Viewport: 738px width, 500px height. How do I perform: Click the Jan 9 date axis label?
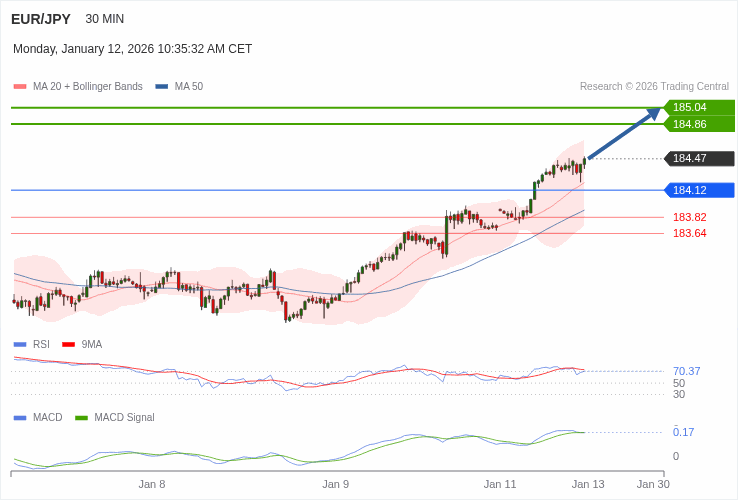[x=336, y=484]
